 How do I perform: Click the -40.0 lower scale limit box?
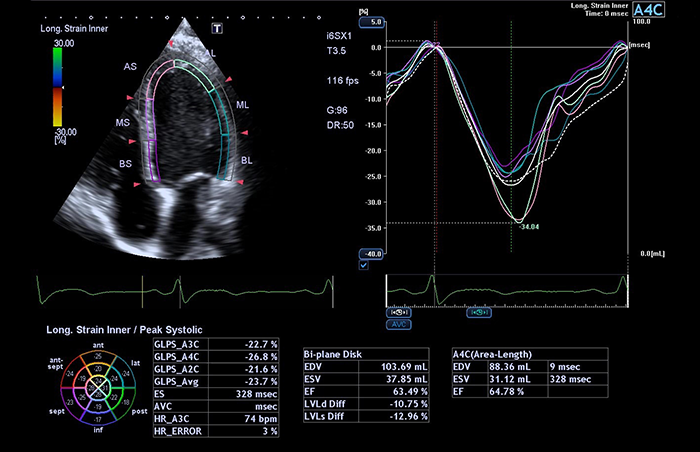372,254
